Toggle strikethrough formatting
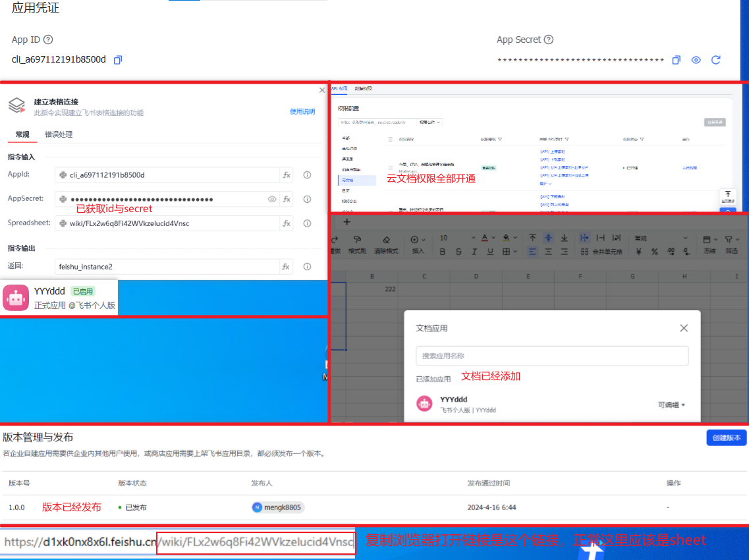Image resolution: width=749 pixels, height=560 pixels. (x=458, y=252)
